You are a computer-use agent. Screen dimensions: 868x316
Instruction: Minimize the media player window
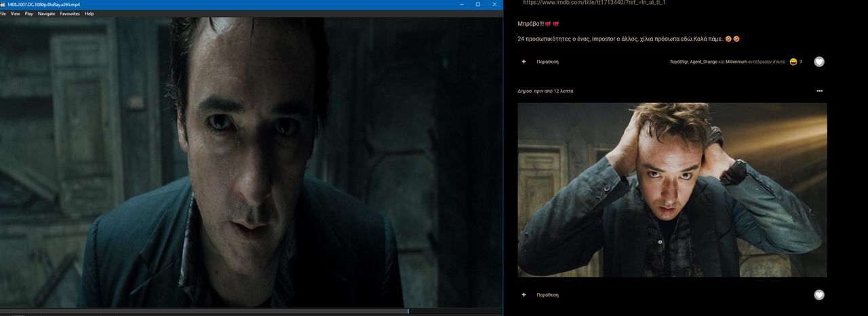460,4
